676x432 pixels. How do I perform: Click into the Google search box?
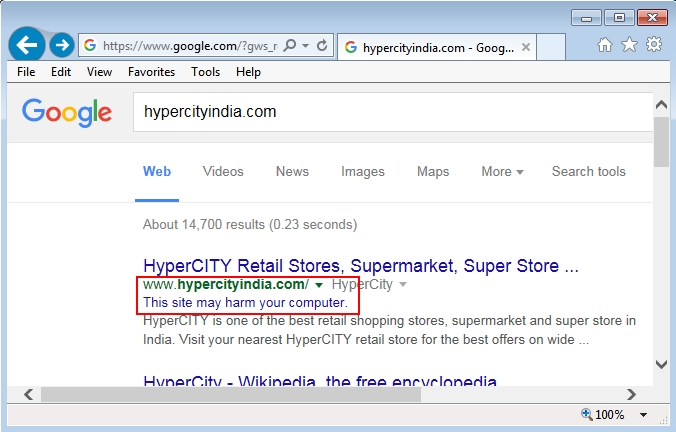(390, 112)
